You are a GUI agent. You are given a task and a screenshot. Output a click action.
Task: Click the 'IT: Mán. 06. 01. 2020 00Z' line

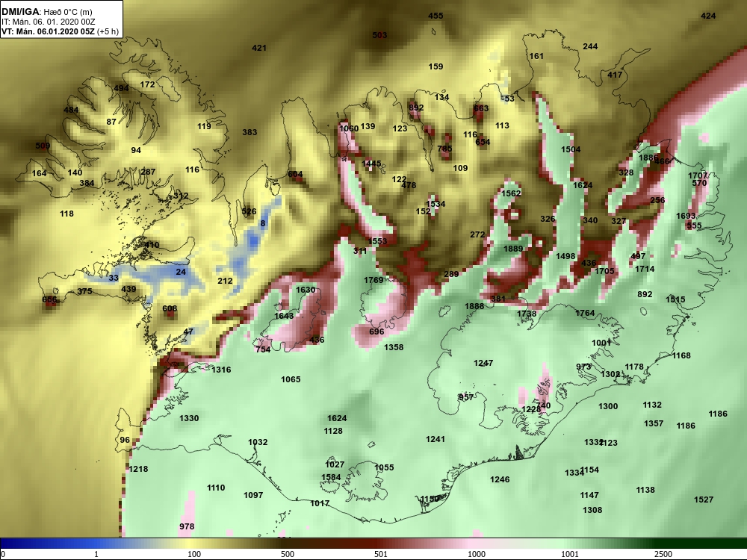tap(48, 22)
